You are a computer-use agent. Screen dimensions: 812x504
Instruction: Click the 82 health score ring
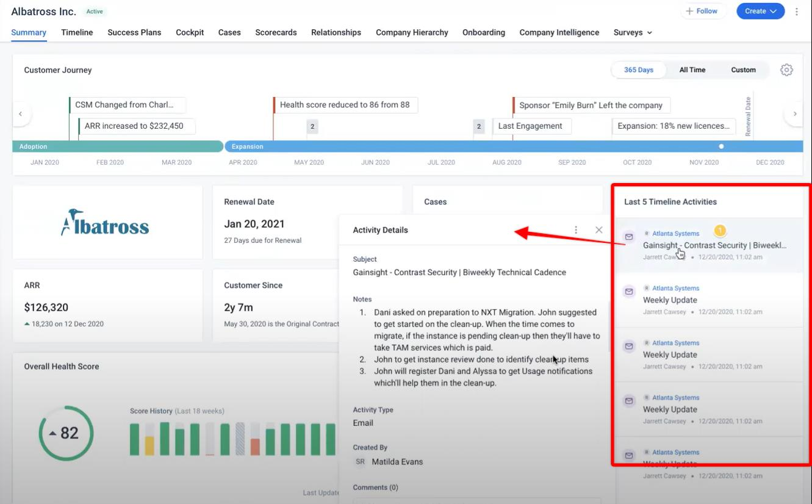pos(66,433)
